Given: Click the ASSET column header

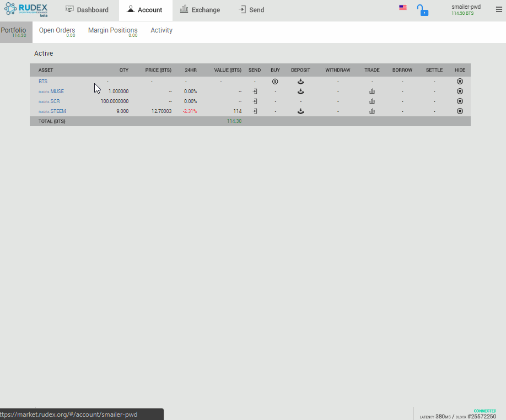Looking at the screenshot, I should click(x=46, y=71).
